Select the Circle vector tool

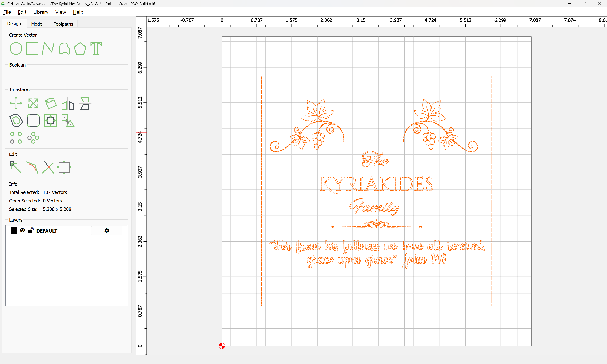[16, 48]
